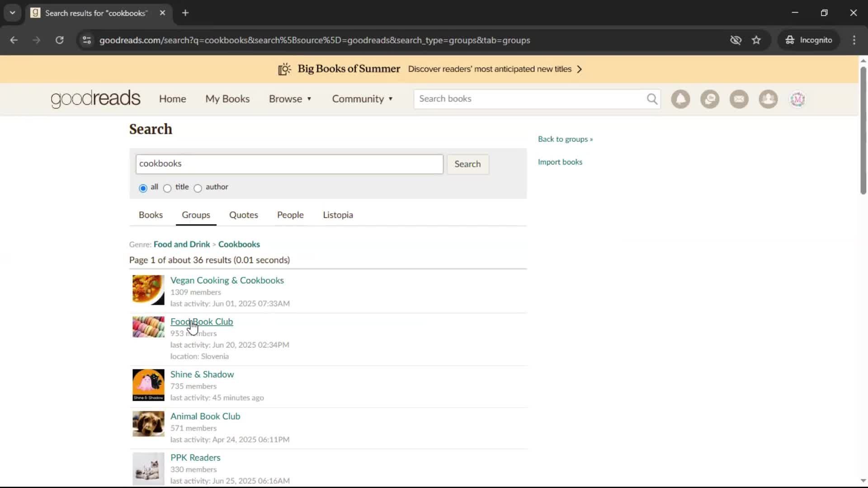Reload the page
Image resolution: width=868 pixels, height=488 pixels.
[x=59, y=40]
